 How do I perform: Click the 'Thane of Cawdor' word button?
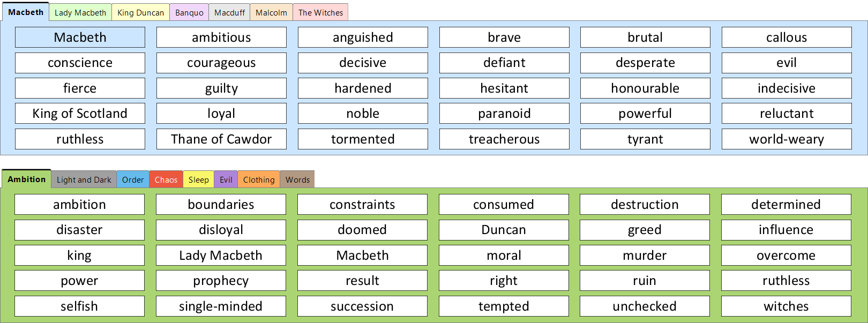[x=221, y=139]
